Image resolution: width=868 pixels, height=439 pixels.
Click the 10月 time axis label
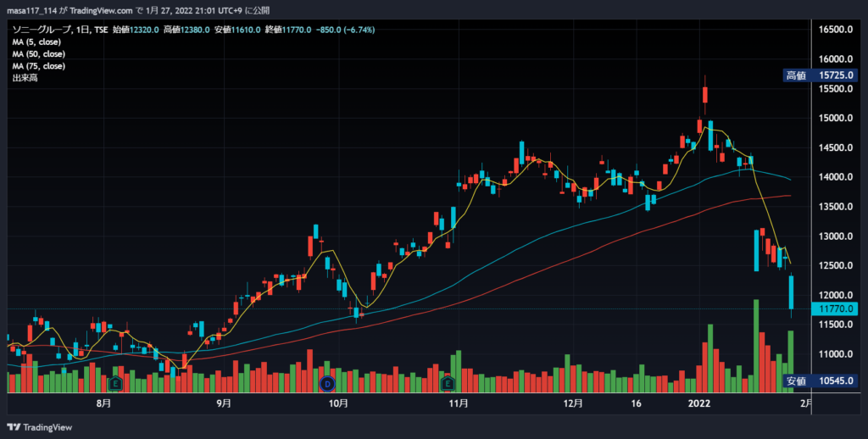tap(338, 403)
